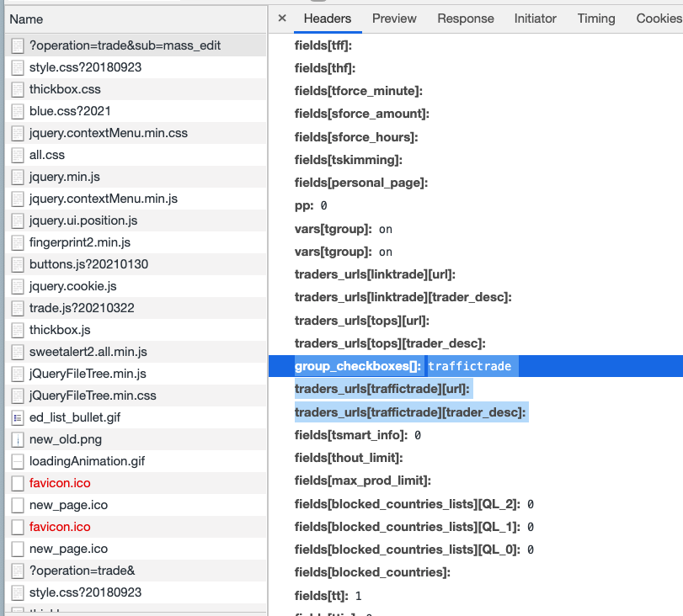Click the fields[thout_limit] parameter

pos(349,458)
